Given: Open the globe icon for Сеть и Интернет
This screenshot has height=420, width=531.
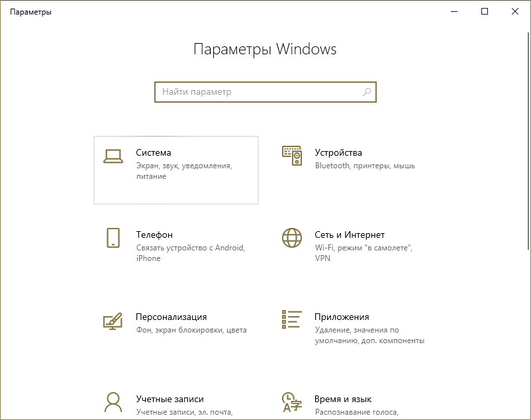Looking at the screenshot, I should tap(292, 238).
